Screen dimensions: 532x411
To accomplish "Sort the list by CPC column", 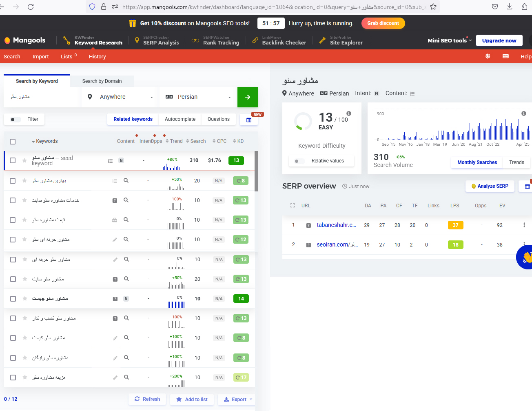I will [x=219, y=141].
